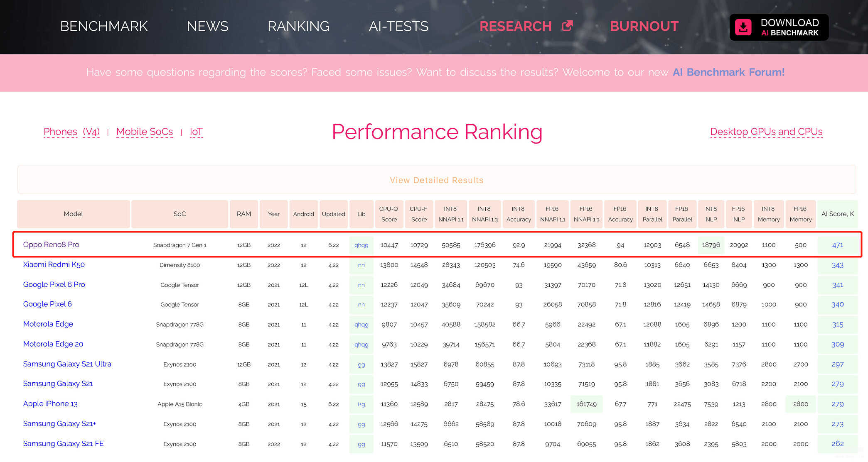Switch to IoT ranking
Viewport: 868px width, 462px height.
(196, 132)
